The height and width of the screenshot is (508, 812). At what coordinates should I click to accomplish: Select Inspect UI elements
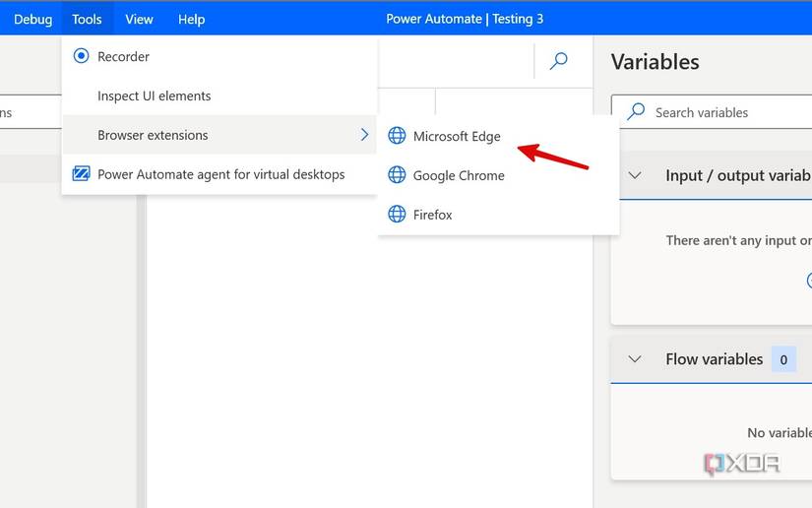(x=219, y=95)
